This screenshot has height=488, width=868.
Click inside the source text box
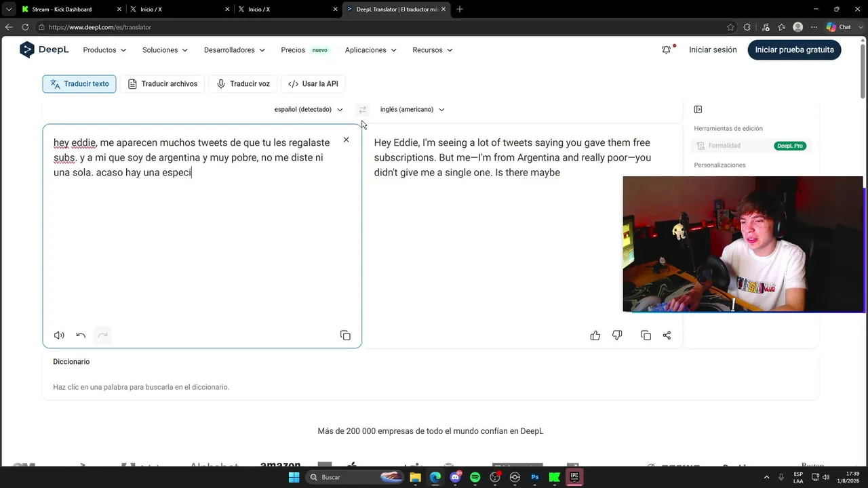(202, 237)
